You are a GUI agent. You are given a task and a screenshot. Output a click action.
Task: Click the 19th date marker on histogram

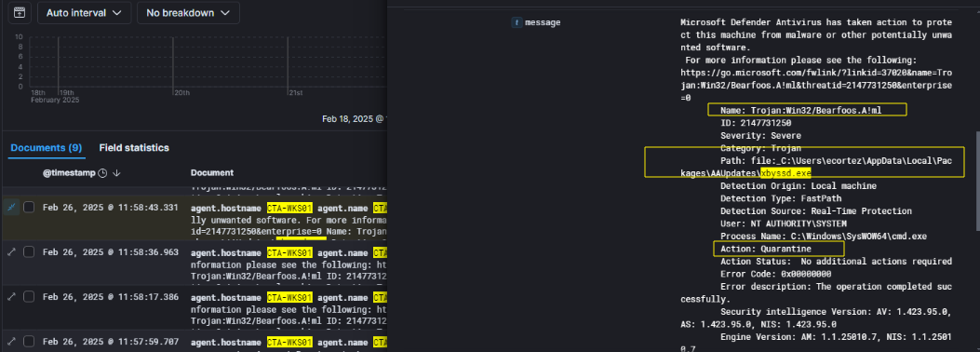click(67, 93)
